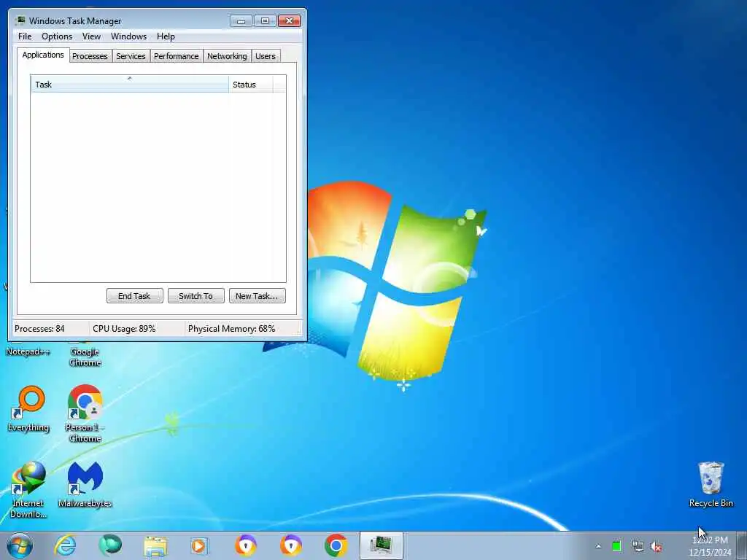Click the Task Manager taskbar button
Image resolution: width=747 pixels, height=560 pixels.
pos(381,545)
